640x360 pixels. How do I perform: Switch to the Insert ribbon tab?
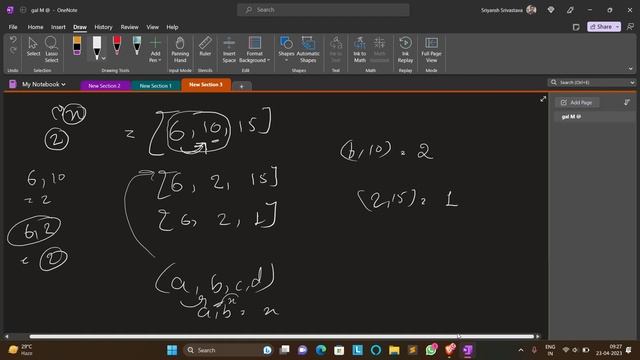pos(58,27)
